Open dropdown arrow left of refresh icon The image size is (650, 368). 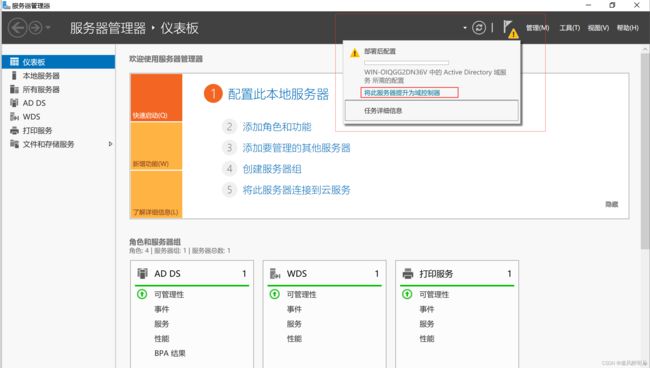465,28
